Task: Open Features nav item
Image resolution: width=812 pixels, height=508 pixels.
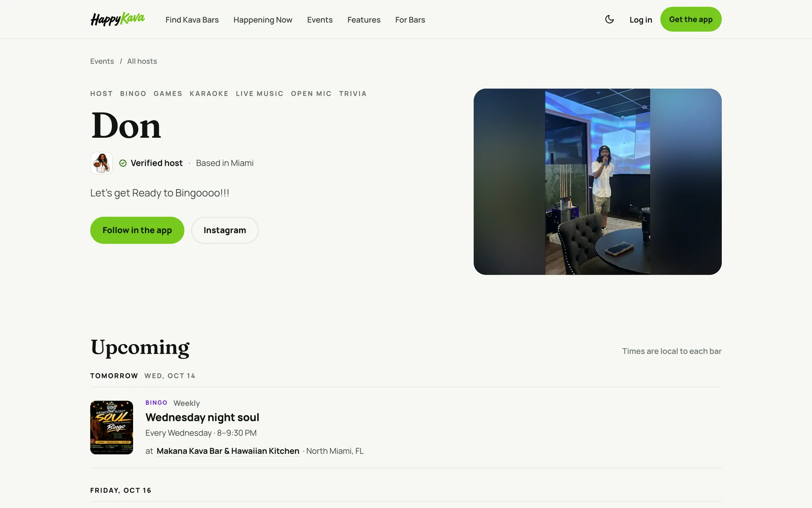Action: 364,20
